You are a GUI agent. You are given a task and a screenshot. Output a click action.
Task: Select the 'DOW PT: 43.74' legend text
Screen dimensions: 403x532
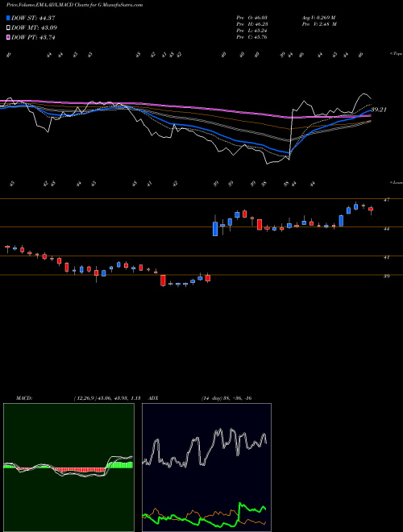(33, 38)
